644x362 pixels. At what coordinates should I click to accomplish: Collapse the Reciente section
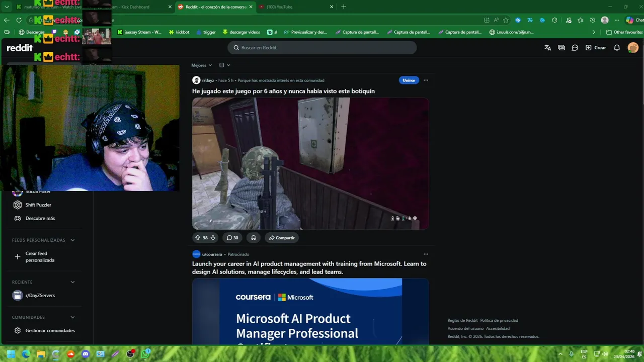coord(72,282)
